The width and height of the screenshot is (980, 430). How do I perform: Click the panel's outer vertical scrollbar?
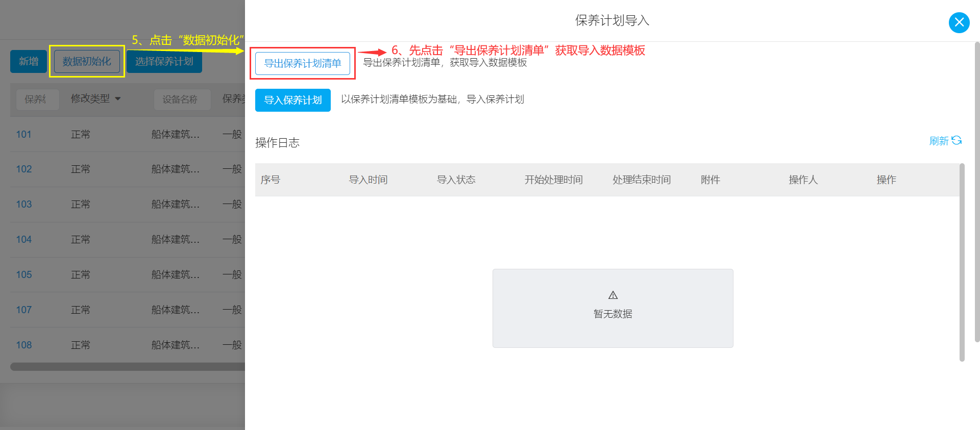click(x=977, y=192)
